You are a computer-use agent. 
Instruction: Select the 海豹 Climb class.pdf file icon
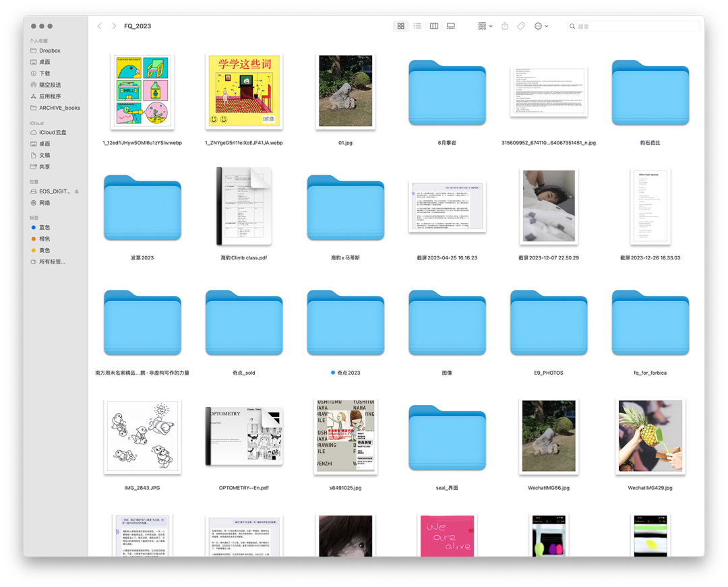tap(244, 206)
